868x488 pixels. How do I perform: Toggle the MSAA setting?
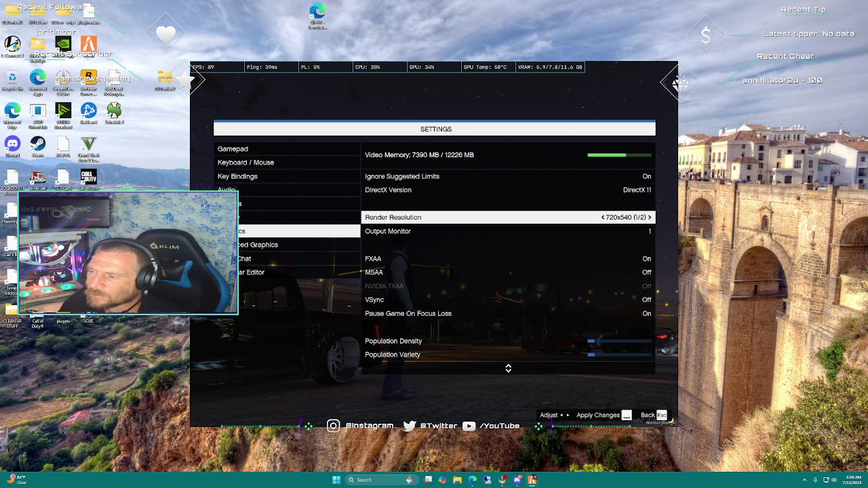(x=508, y=272)
